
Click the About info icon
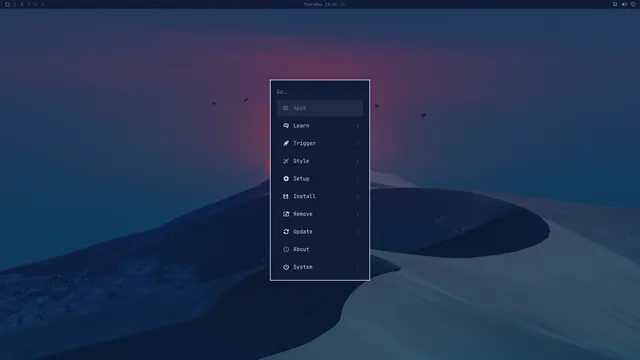(x=286, y=249)
